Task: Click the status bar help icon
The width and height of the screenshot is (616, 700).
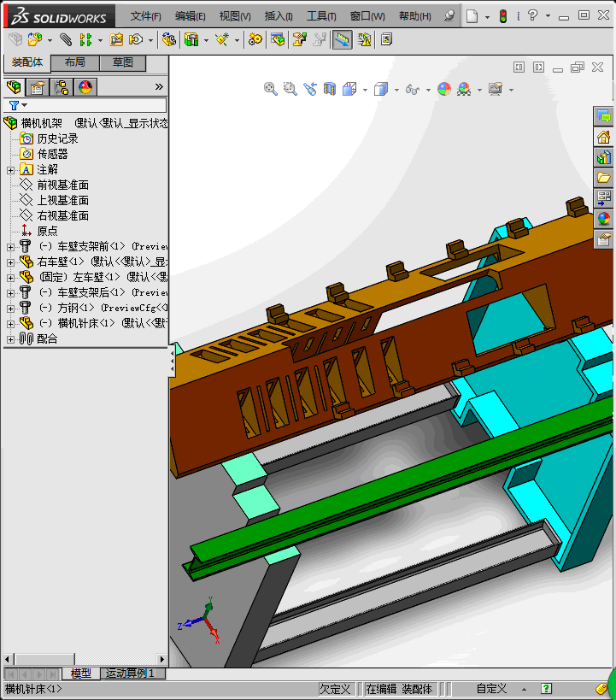Action: (546, 689)
